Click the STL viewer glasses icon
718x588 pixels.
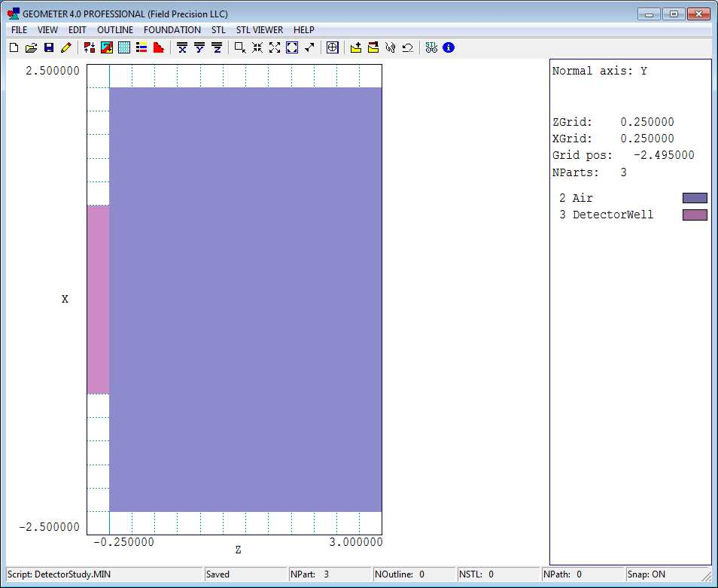(x=431, y=47)
